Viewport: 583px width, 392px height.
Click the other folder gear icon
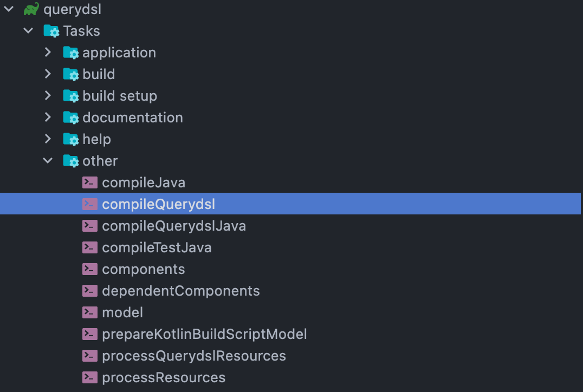[x=70, y=161]
